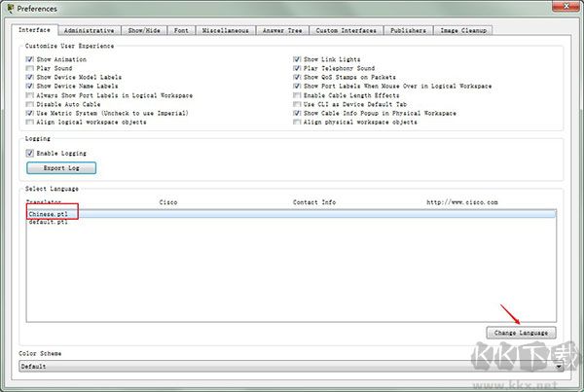584x392 pixels.
Task: Choose default.ptl from the language list
Action: pyautogui.click(x=49, y=222)
